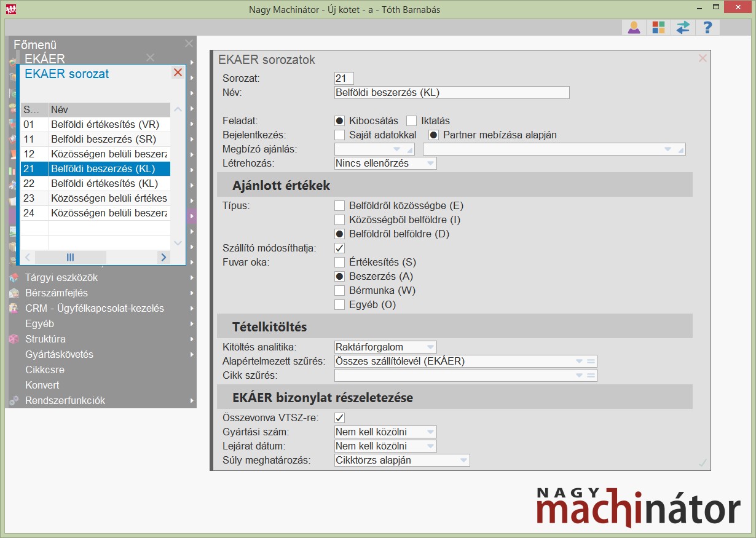Image resolution: width=756 pixels, height=538 pixels.
Task: Select Értékesítés (S) as Fuvar oka
Action: coord(339,262)
